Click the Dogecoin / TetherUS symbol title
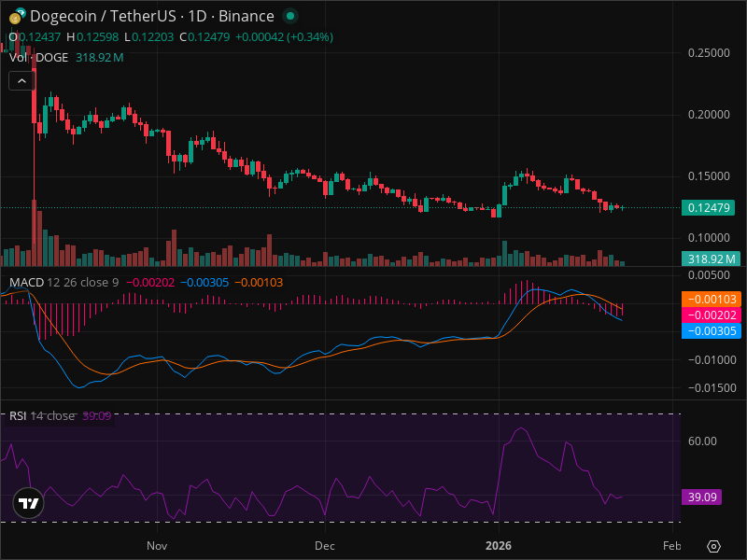747x560 pixels. [x=152, y=16]
